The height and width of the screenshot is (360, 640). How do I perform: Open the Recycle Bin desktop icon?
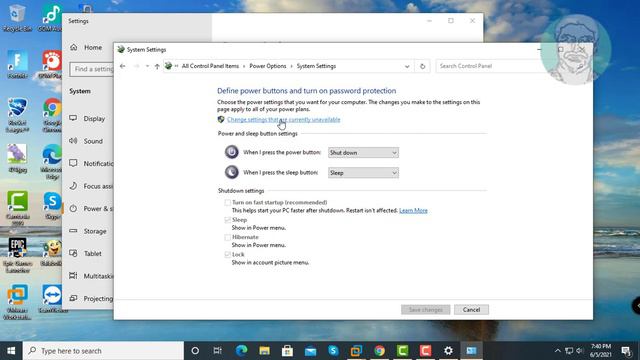17,17
